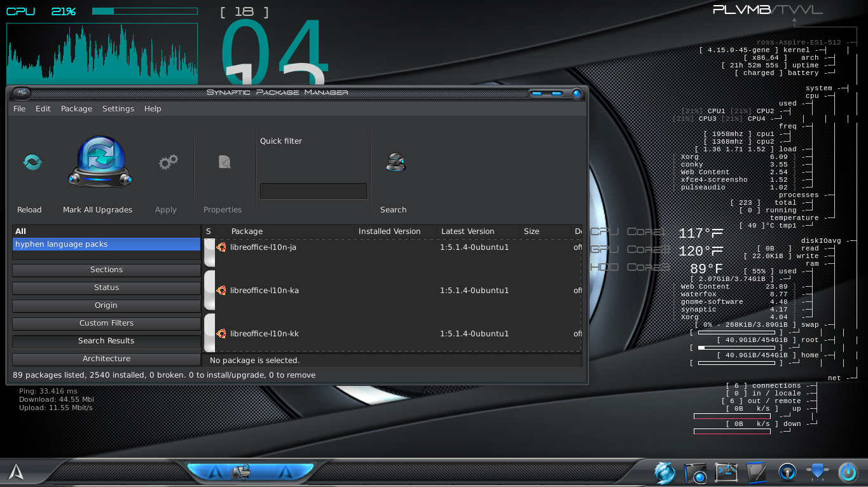This screenshot has height=487, width=868.
Task: Open Search with the toolbar icon
Action: (395, 163)
